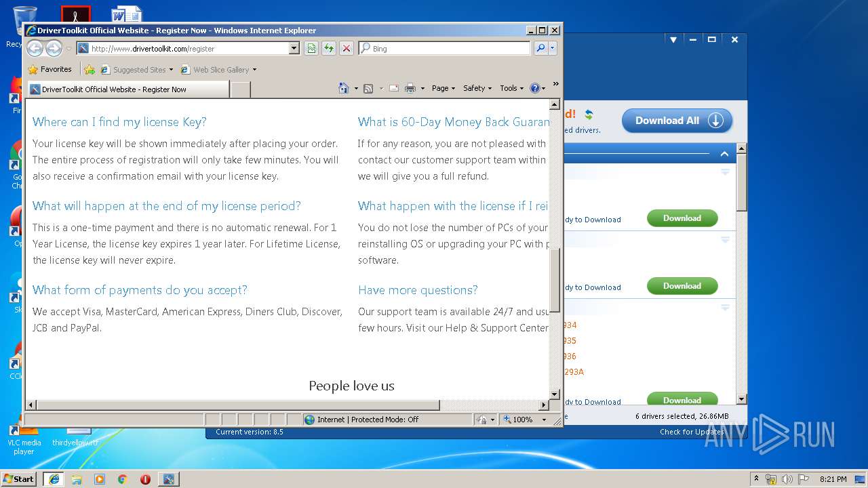This screenshot has height=488, width=868.
Task: Go back with the IE Back arrow
Action: point(35,48)
